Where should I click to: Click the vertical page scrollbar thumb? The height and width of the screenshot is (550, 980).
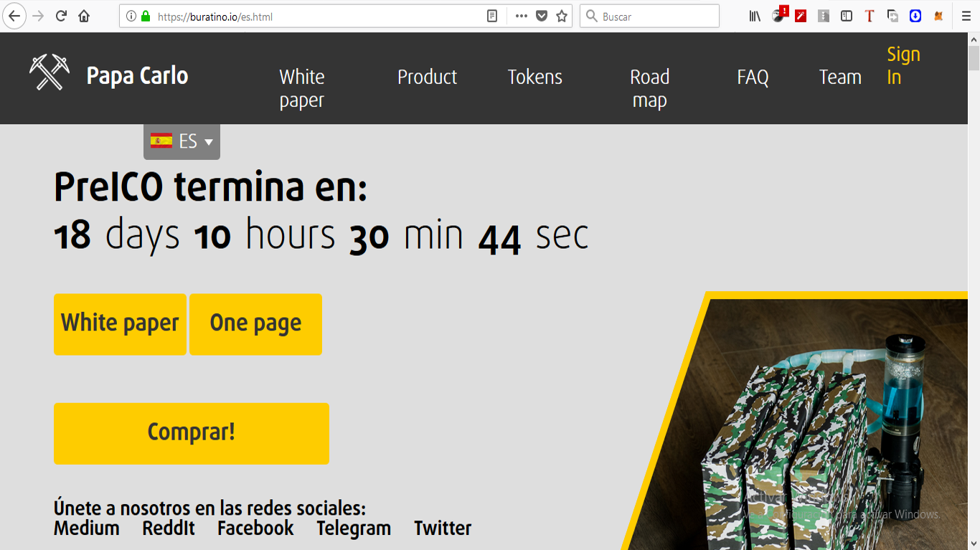point(974,57)
